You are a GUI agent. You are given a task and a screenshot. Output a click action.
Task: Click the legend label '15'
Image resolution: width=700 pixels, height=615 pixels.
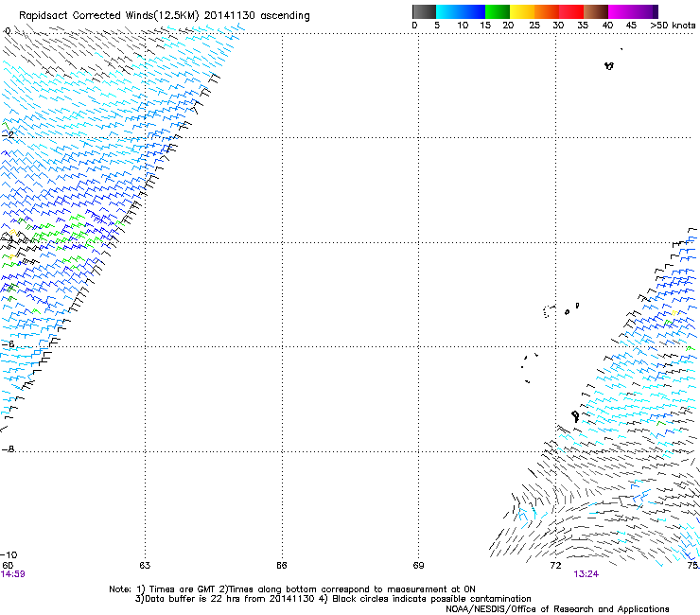tap(485, 26)
